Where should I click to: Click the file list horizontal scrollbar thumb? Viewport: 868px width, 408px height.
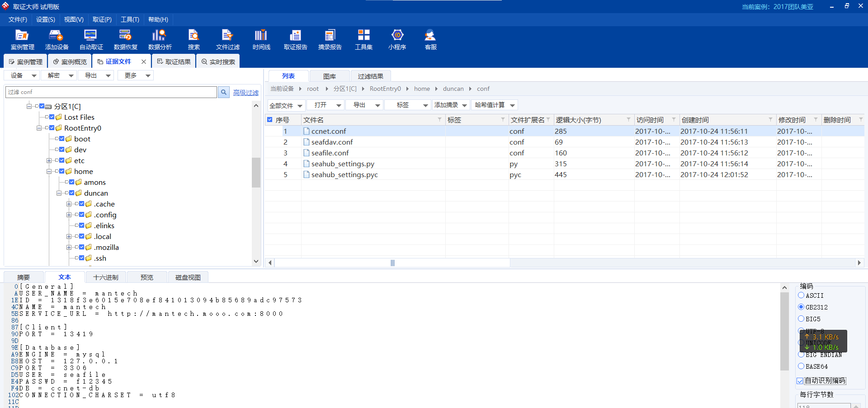pyautogui.click(x=392, y=263)
